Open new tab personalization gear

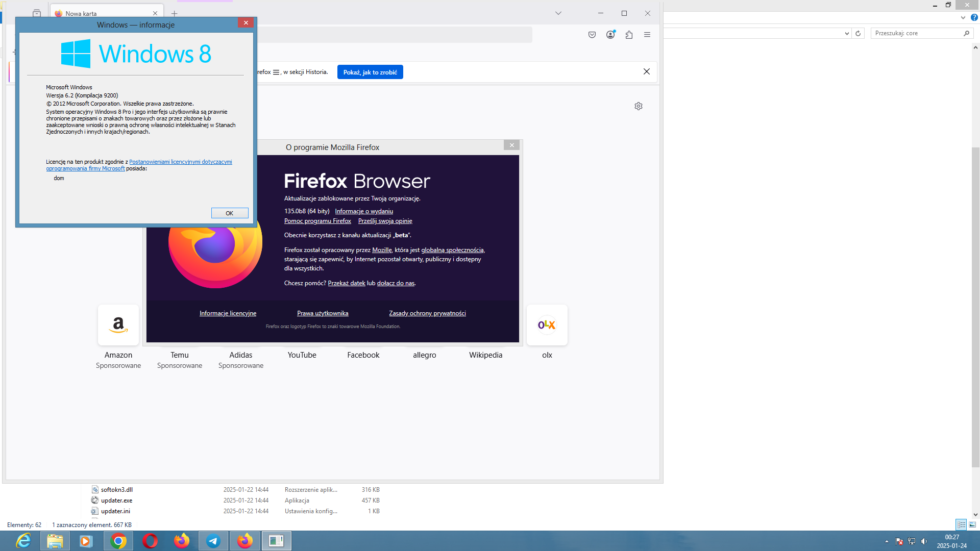[x=639, y=106]
